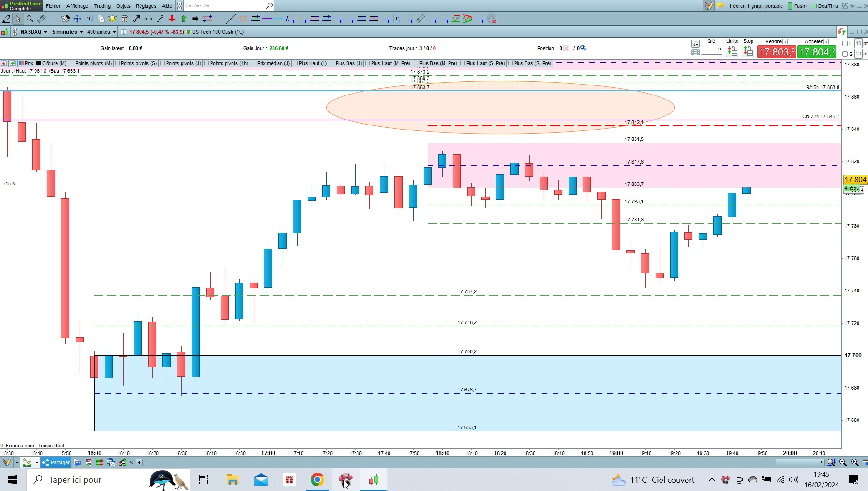Click the Recherche search field

[225, 6]
